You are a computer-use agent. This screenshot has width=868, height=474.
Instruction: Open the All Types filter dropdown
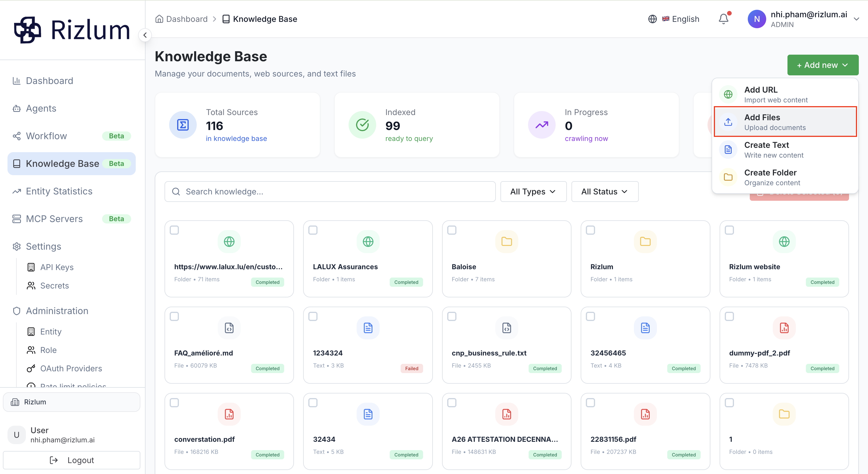[x=534, y=192]
